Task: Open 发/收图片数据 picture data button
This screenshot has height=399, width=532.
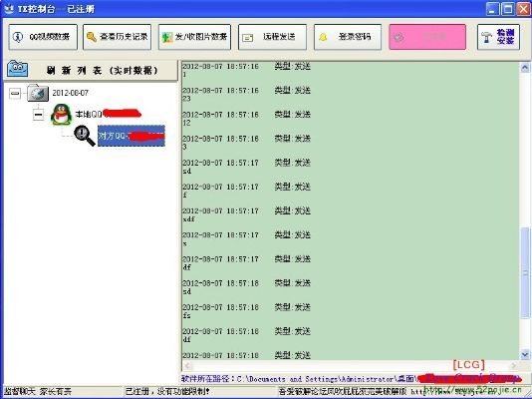Action: coord(194,37)
